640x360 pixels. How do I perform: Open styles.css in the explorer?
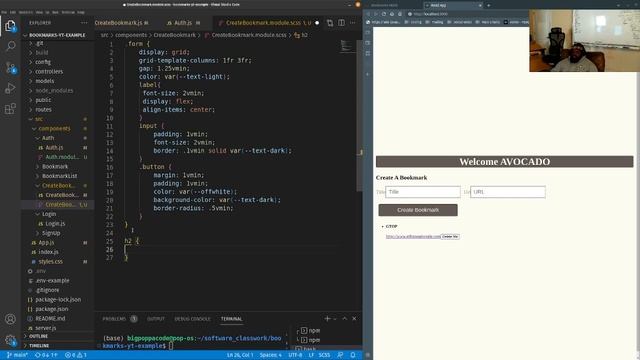tap(51, 261)
